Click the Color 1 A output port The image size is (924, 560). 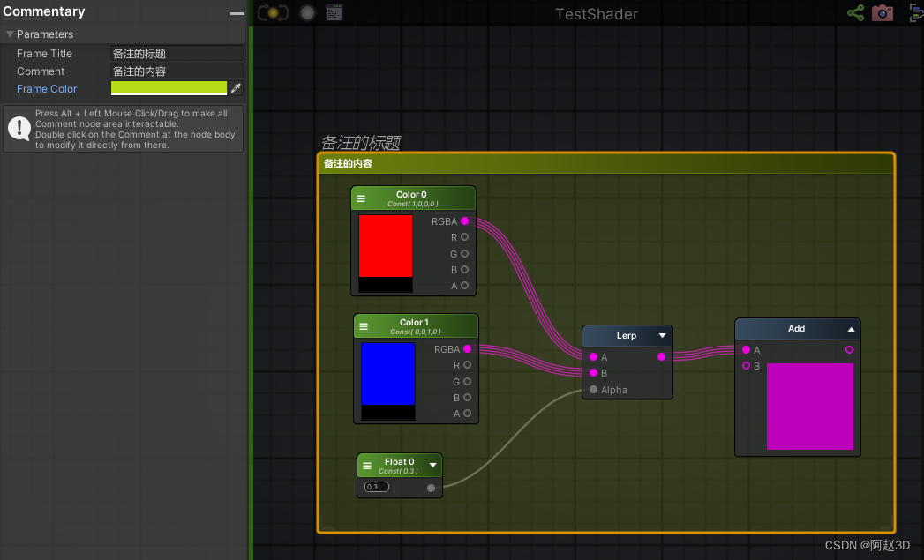pyautogui.click(x=468, y=413)
